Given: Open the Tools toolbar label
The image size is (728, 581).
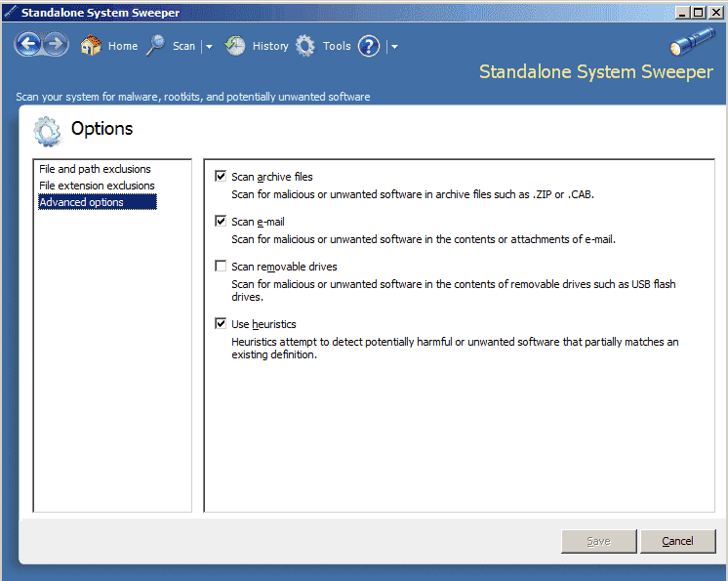Looking at the screenshot, I should click(x=337, y=46).
